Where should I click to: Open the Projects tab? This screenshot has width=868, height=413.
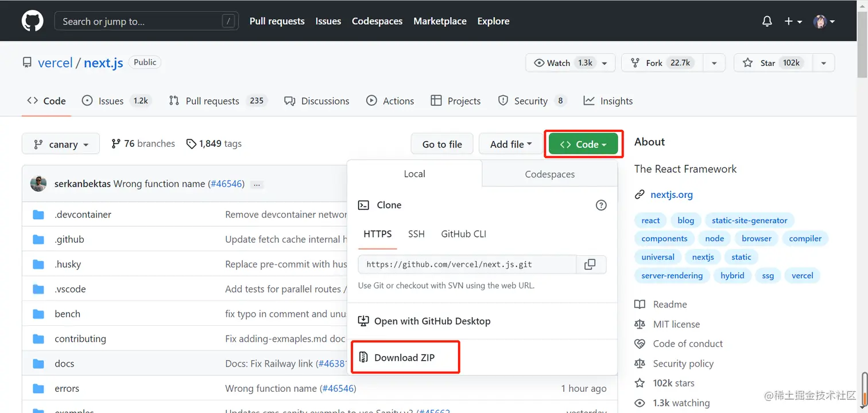pyautogui.click(x=456, y=101)
